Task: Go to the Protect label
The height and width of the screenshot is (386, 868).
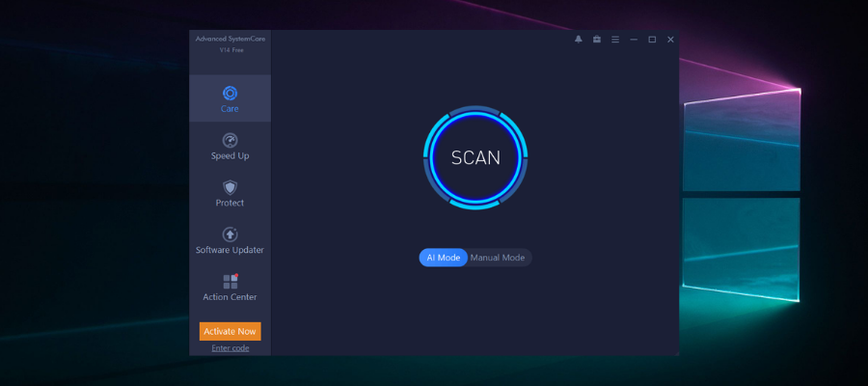Action: 230,203
